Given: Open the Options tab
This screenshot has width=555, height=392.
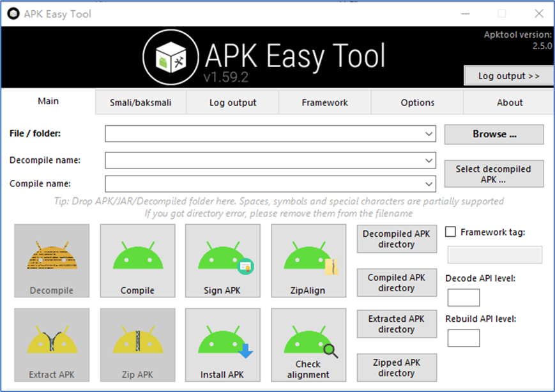Looking at the screenshot, I should 417,103.
